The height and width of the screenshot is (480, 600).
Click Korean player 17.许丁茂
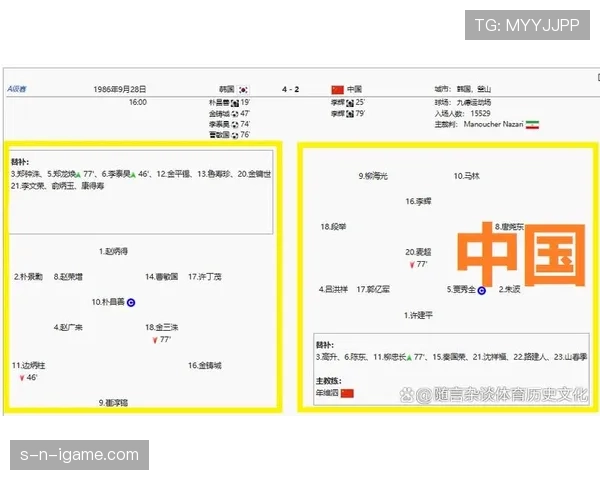coord(205,277)
